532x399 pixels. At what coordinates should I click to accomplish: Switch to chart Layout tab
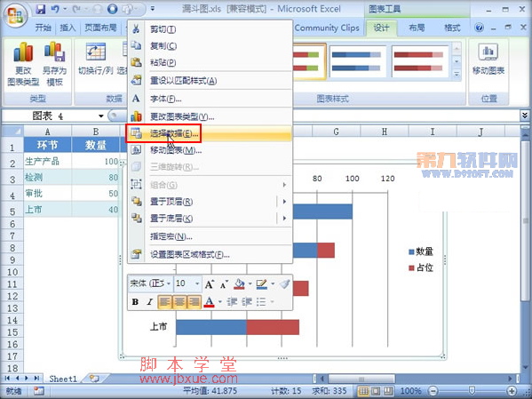pos(417,28)
